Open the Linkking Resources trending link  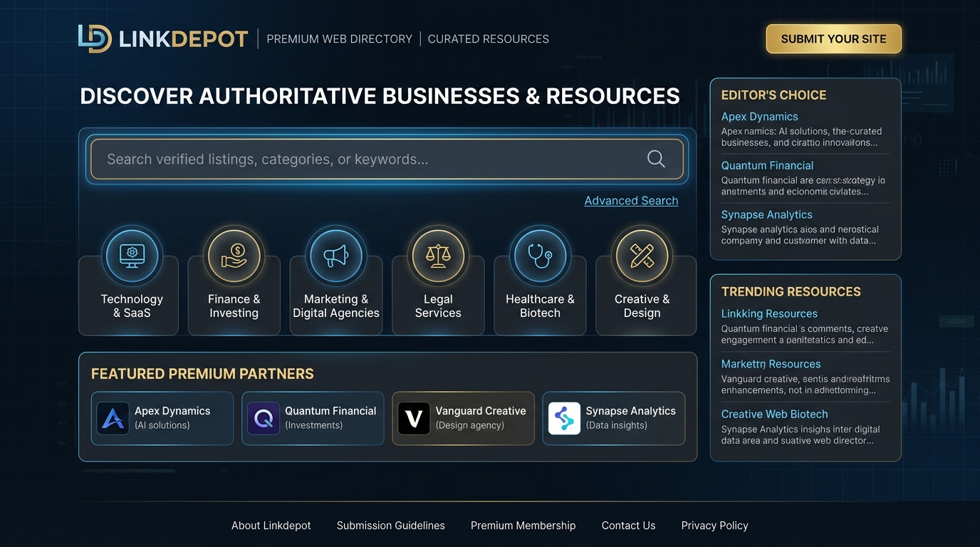tap(769, 313)
